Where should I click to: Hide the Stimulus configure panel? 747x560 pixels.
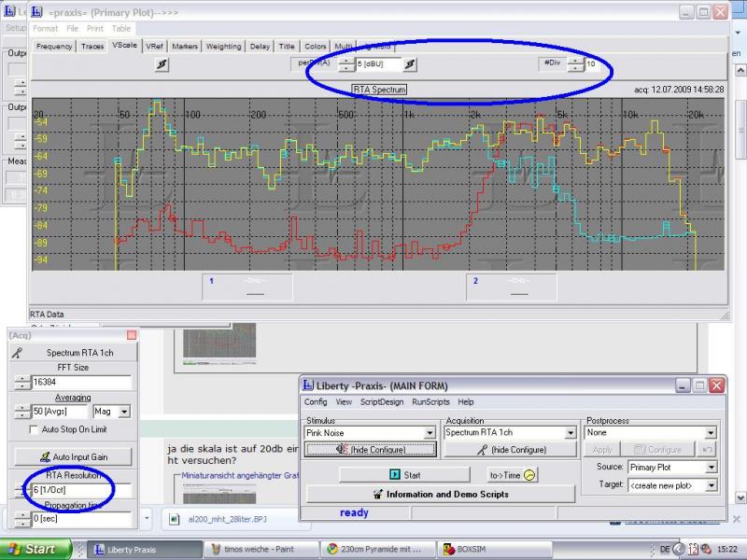click(x=371, y=449)
